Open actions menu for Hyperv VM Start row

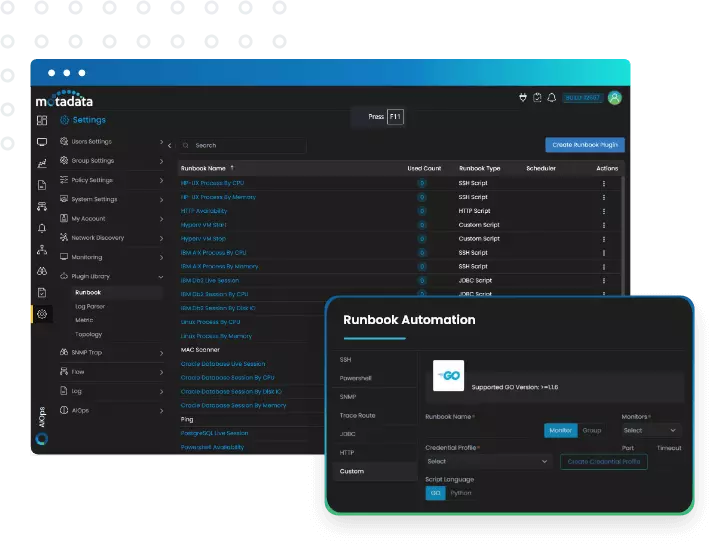(603, 225)
